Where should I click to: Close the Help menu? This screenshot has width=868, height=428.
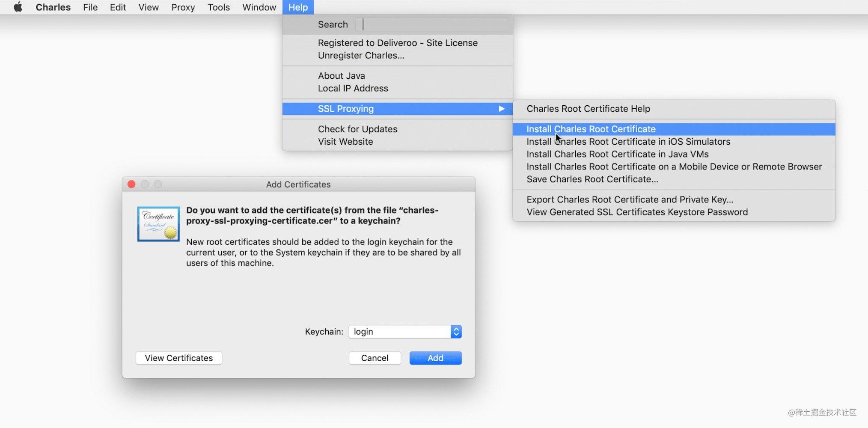click(298, 7)
